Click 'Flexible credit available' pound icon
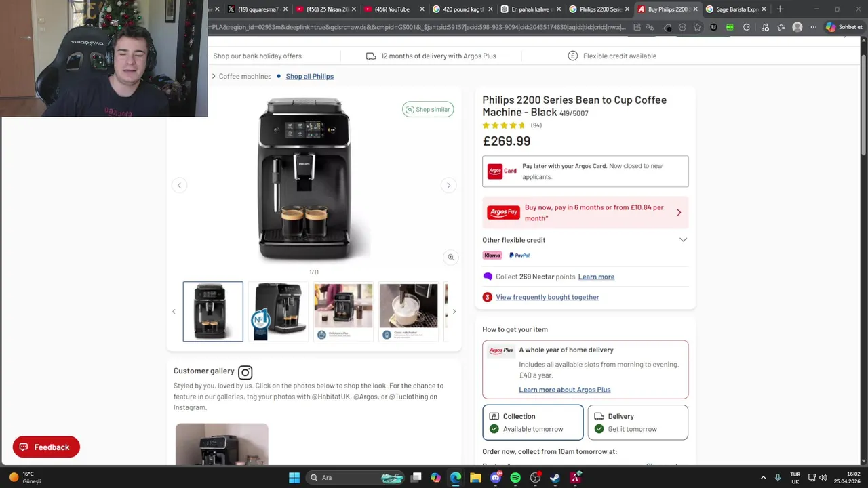 572,56
